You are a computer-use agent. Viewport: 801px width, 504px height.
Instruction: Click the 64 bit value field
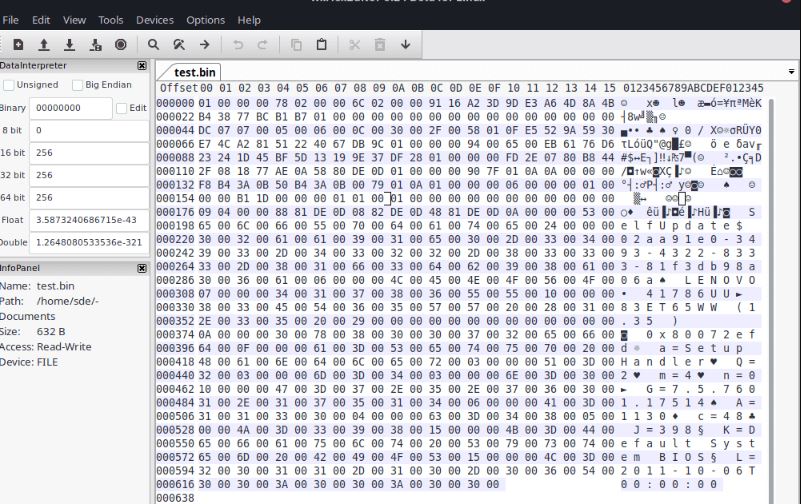coord(89,198)
